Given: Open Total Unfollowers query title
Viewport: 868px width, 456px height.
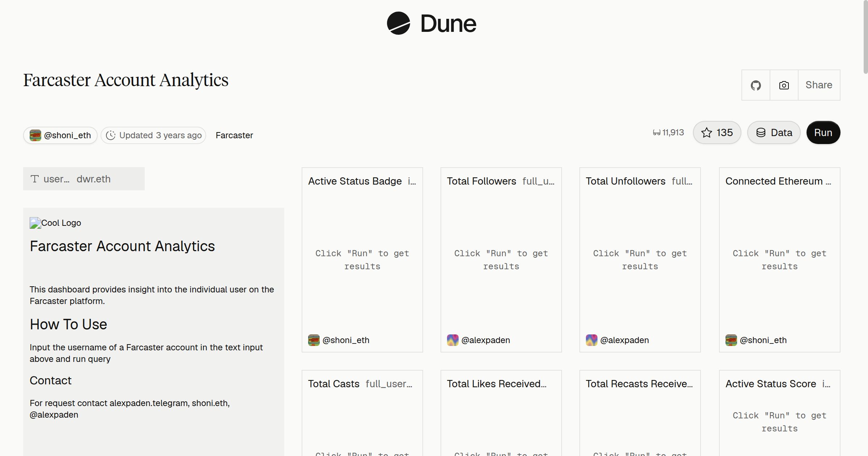Looking at the screenshot, I should (625, 181).
